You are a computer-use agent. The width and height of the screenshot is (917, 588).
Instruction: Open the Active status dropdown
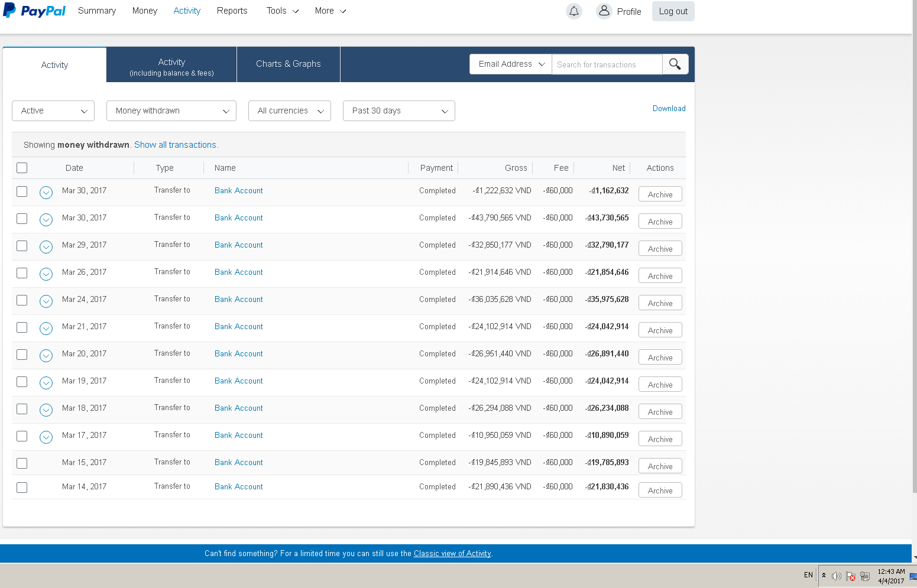click(53, 111)
